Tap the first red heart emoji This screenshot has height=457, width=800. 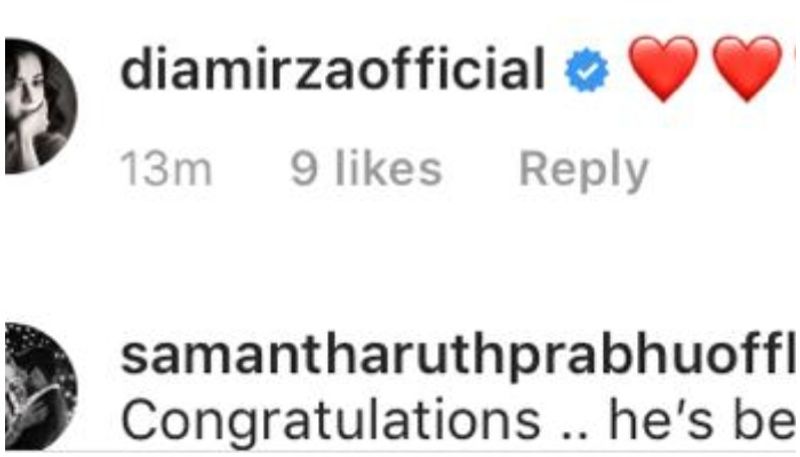pos(663,68)
